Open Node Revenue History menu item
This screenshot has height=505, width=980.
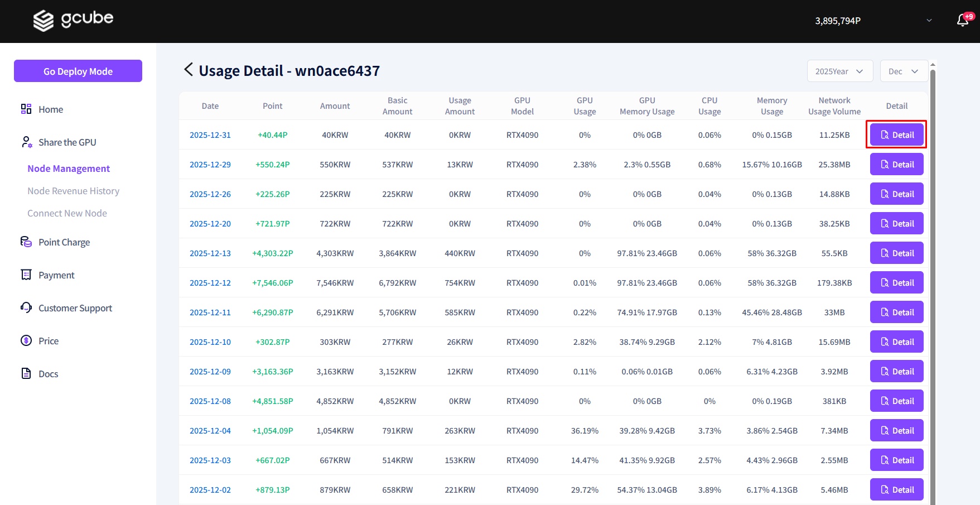(73, 191)
